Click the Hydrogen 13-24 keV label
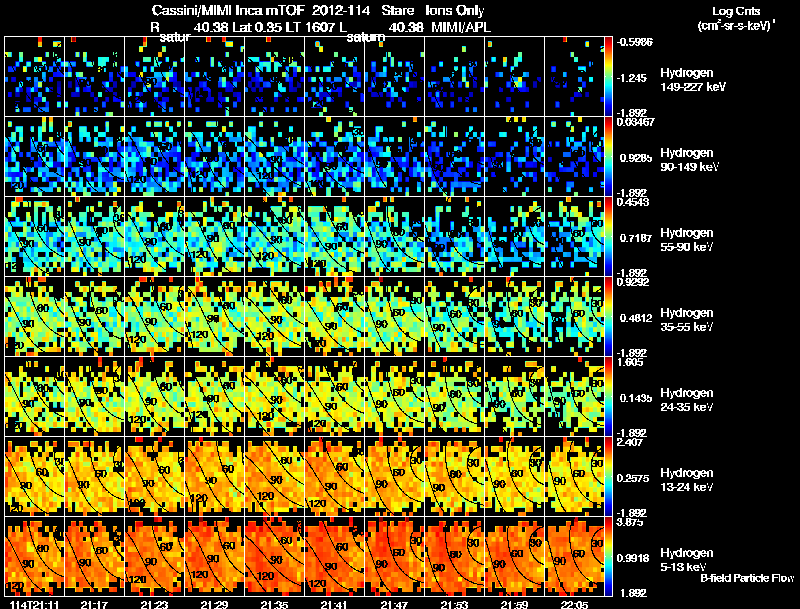Viewport: 800px width, 609px height. point(687,480)
